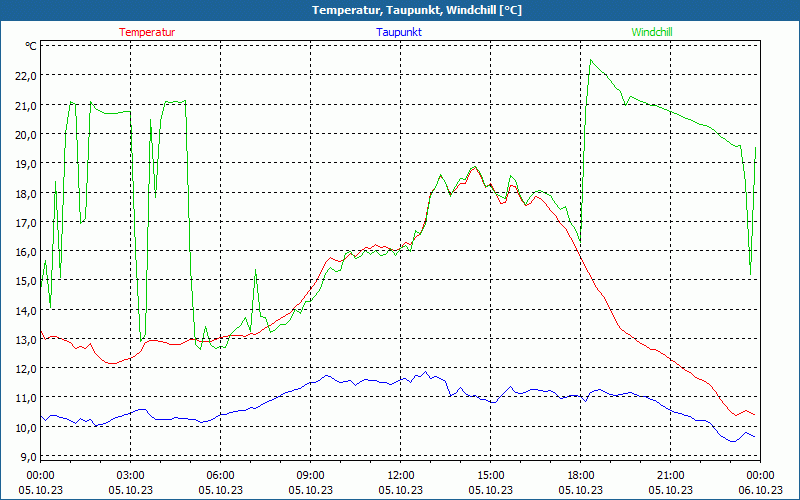The height and width of the screenshot is (500, 800).
Task: Click the red Temperatur legend label
Action: point(147,32)
